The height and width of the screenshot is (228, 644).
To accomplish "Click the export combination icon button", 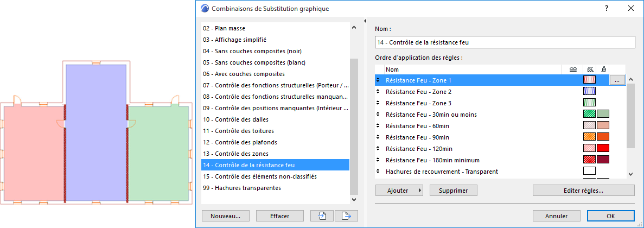I will pyautogui.click(x=347, y=216).
